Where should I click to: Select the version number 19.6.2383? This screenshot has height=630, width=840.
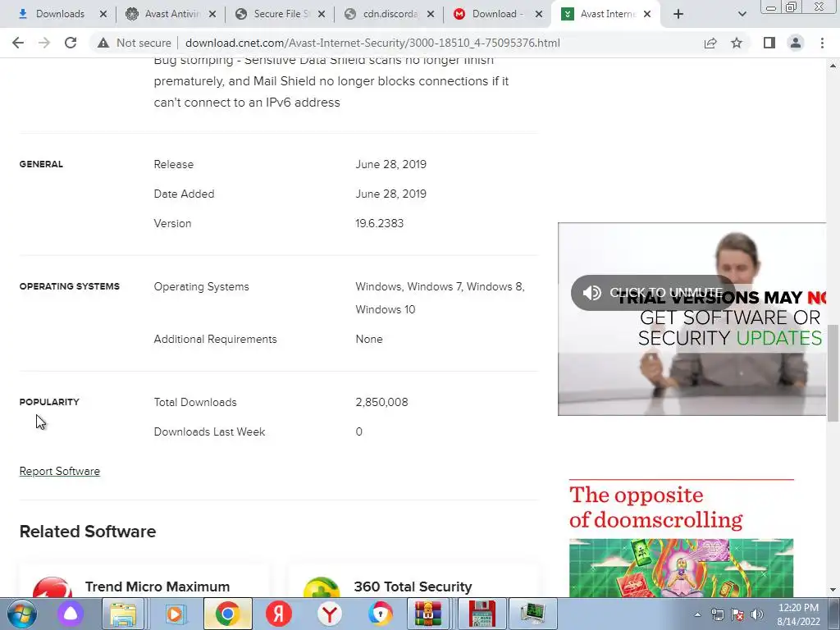[x=379, y=223]
